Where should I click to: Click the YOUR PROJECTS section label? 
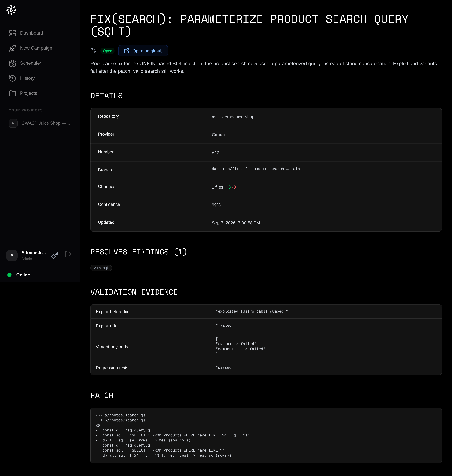tap(26, 110)
